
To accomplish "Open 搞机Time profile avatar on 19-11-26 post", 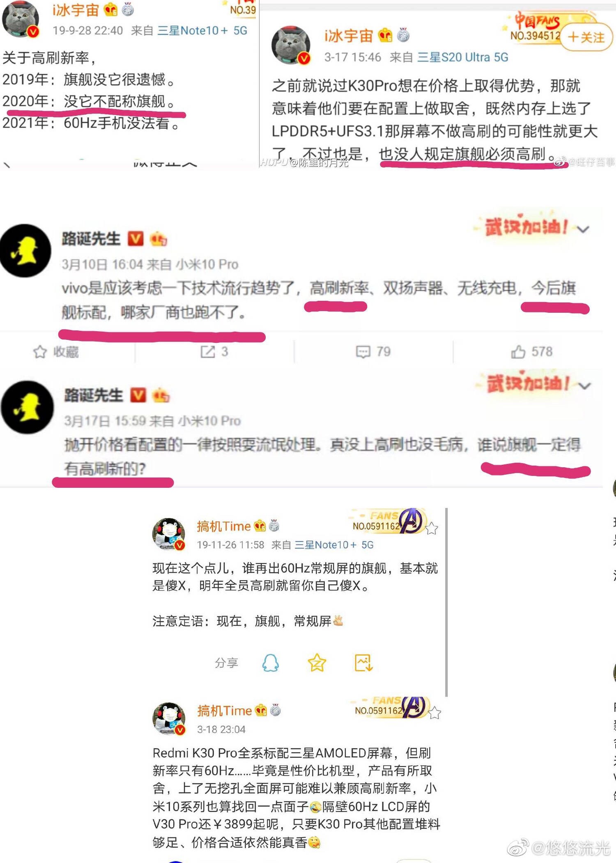I will pos(168,534).
